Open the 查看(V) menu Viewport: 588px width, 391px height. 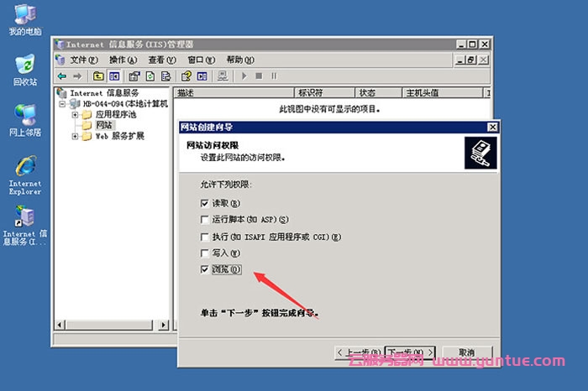[161, 60]
